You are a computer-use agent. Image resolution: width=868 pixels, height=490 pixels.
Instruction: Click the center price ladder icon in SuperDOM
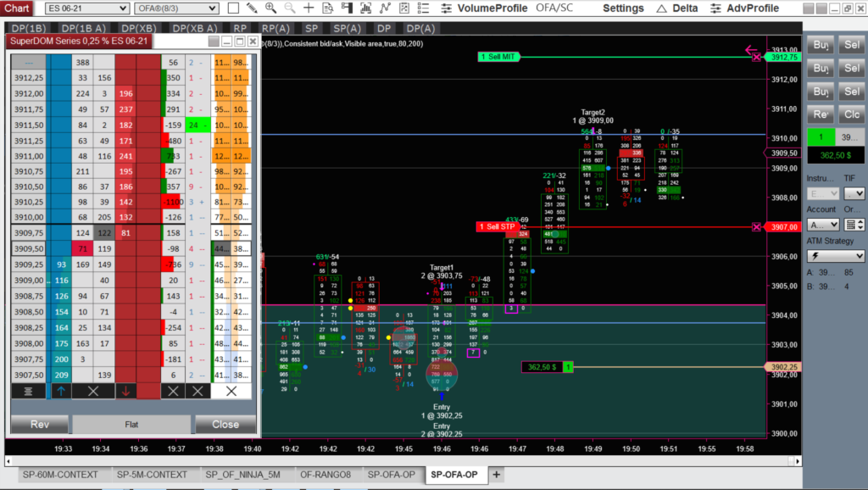(x=28, y=391)
